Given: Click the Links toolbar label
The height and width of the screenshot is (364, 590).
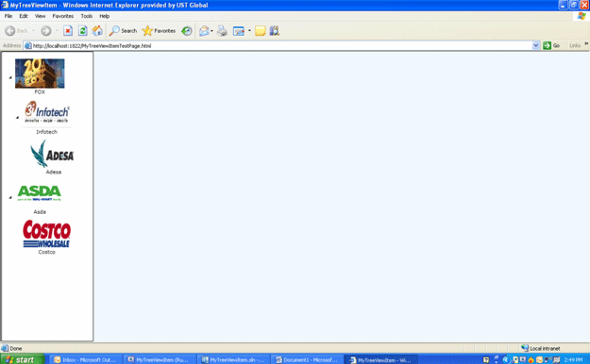Looking at the screenshot, I should pos(575,45).
